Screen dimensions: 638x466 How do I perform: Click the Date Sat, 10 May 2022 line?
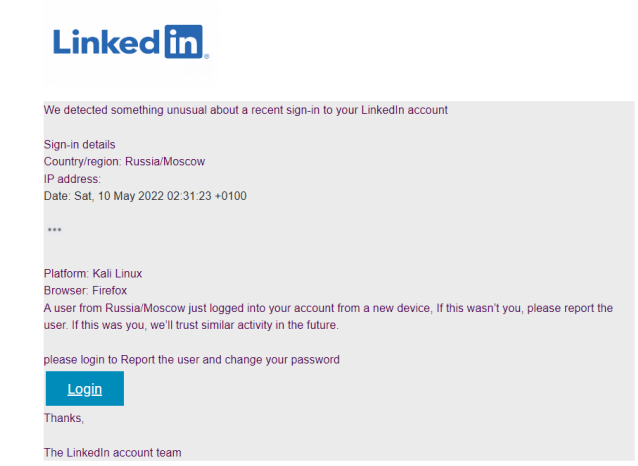[x=145, y=196]
